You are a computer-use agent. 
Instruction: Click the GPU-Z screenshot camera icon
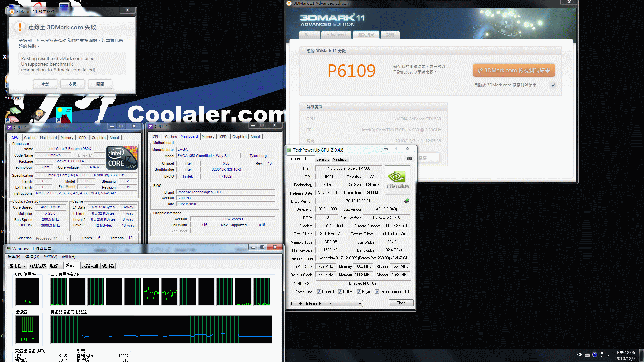pyautogui.click(x=409, y=159)
